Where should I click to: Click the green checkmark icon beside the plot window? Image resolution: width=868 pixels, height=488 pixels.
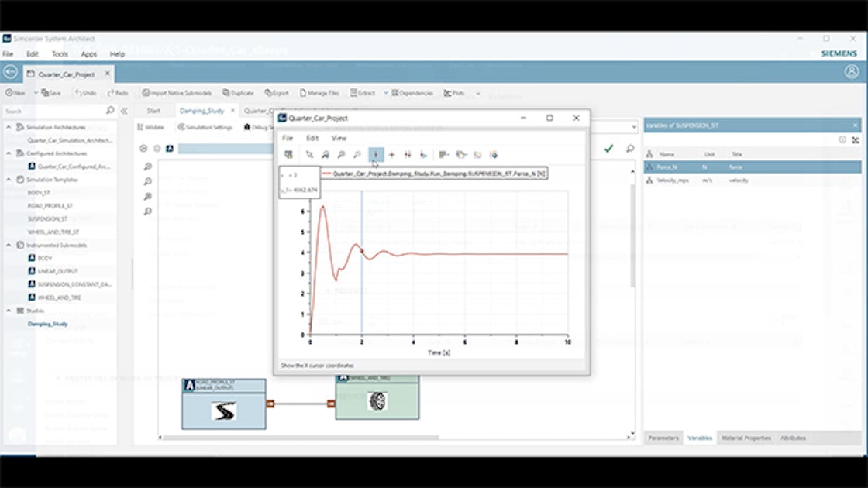click(609, 148)
